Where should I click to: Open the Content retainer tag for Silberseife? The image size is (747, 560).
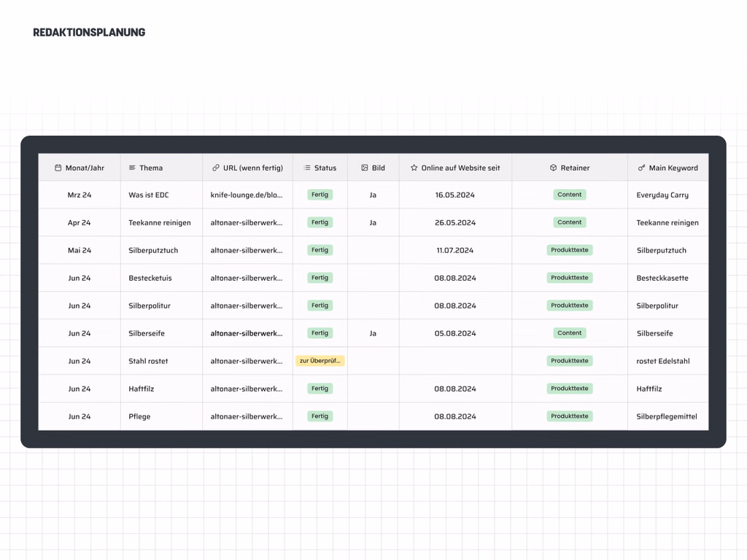(x=570, y=333)
